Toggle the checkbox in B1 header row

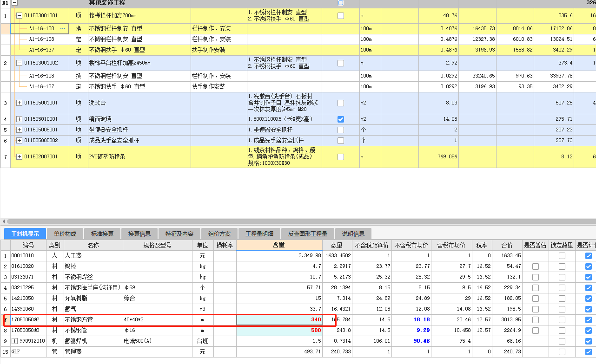point(341,3)
